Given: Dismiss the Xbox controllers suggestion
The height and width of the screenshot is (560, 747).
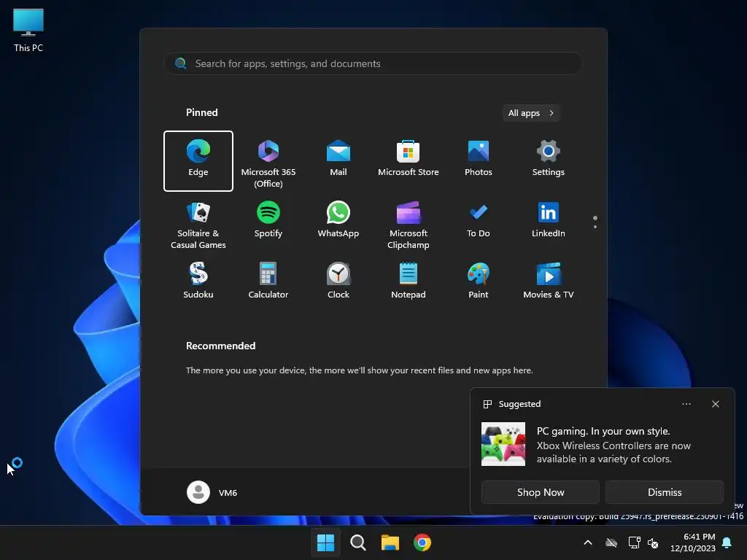Looking at the screenshot, I should [665, 492].
